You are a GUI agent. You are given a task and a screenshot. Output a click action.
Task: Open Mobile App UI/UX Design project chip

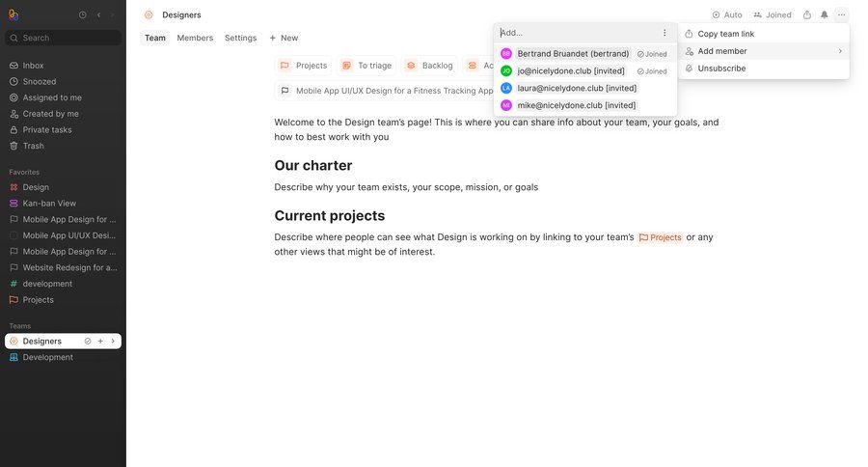pyautogui.click(x=385, y=91)
